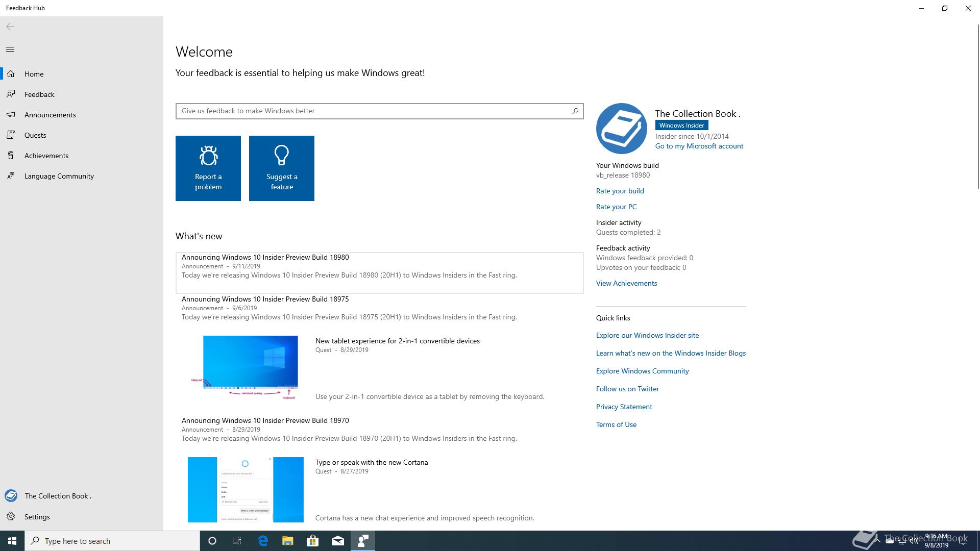
Task: Open the Achievements sidebar item
Action: [46, 156]
